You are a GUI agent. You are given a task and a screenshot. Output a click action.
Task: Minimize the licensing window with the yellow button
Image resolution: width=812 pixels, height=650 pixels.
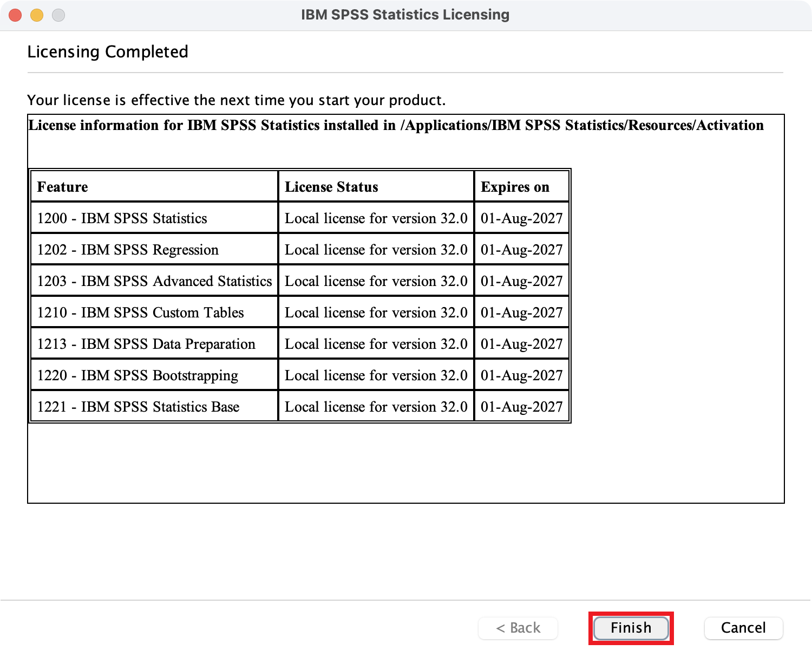(x=37, y=15)
